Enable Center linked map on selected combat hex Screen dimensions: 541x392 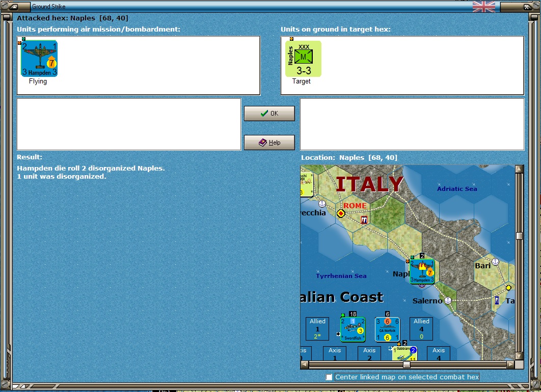click(329, 377)
